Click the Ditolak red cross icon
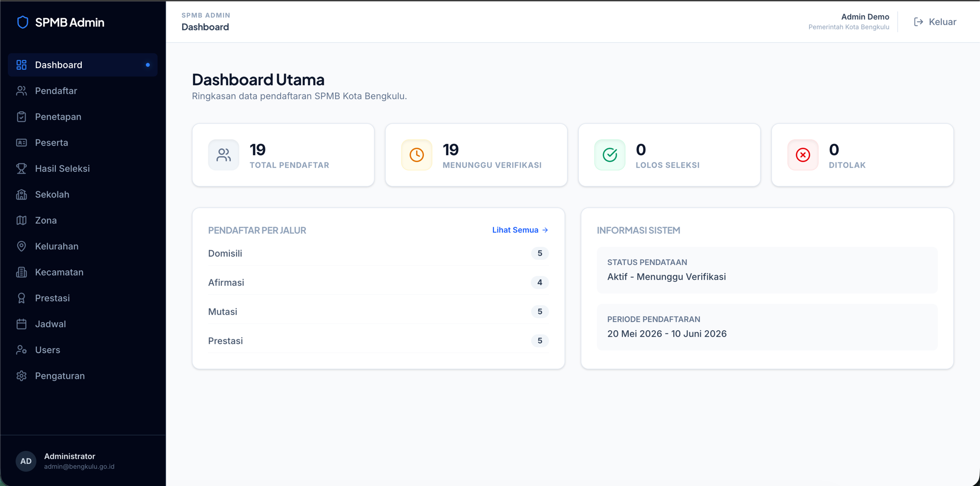Image resolution: width=980 pixels, height=486 pixels. pyautogui.click(x=803, y=155)
